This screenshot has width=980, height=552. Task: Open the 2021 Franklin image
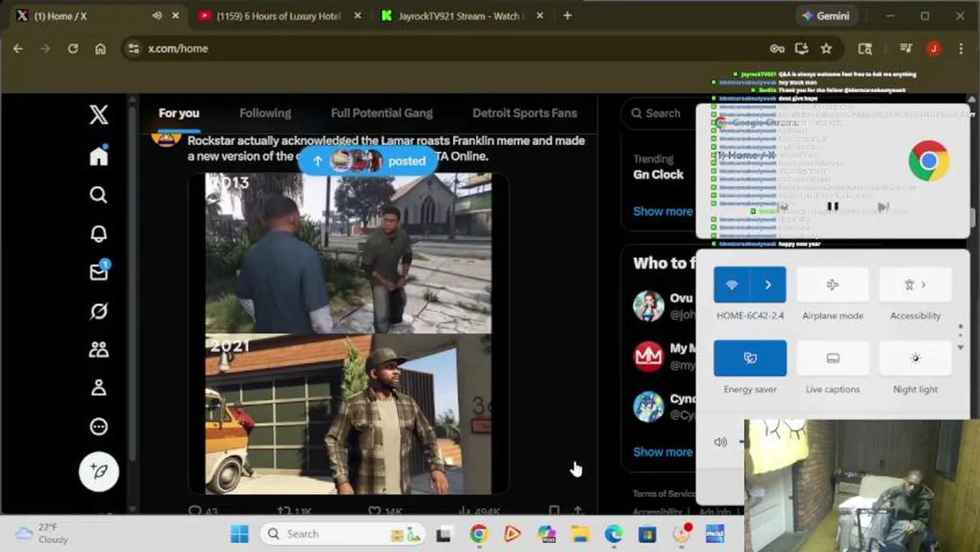[348, 414]
